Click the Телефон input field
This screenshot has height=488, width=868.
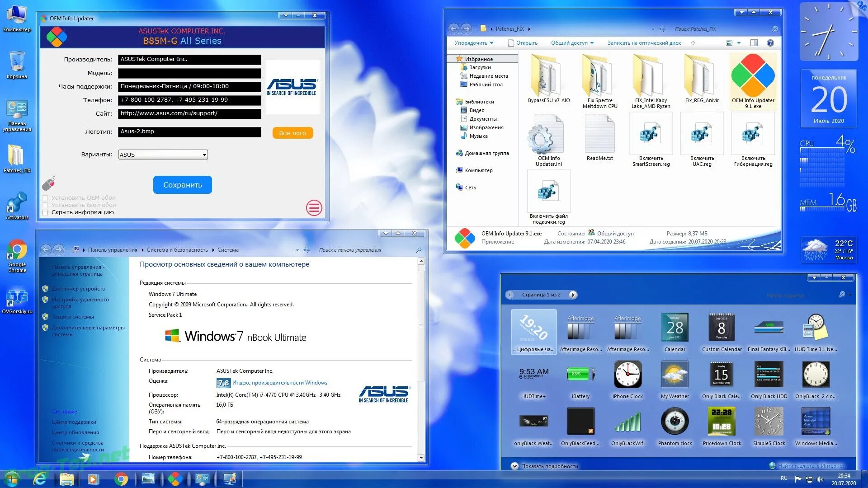pyautogui.click(x=189, y=100)
